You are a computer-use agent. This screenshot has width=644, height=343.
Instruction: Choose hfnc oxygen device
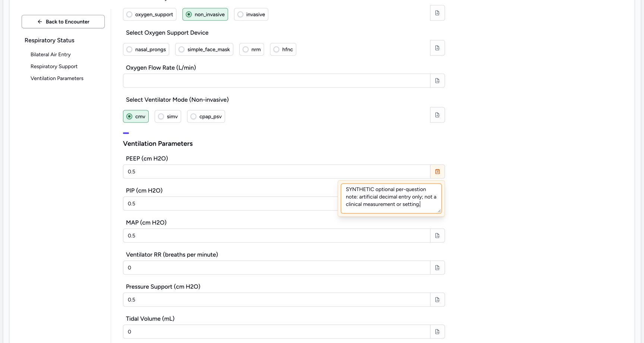[x=283, y=50]
